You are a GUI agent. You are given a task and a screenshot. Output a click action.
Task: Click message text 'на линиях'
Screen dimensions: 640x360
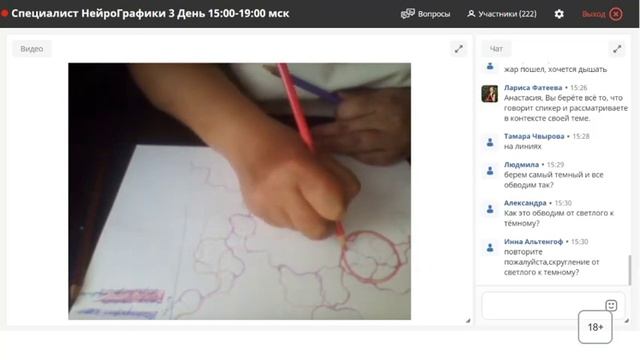[x=522, y=146]
